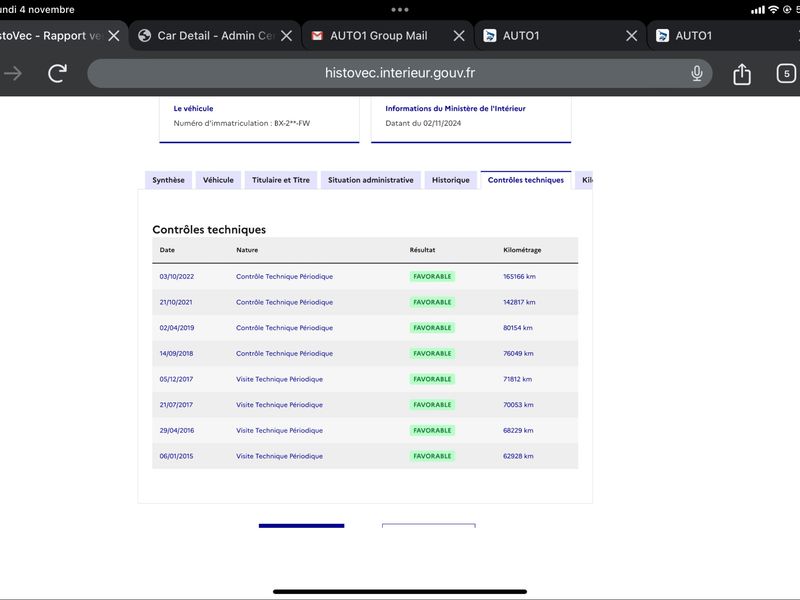The width and height of the screenshot is (800, 600).
Task: Close the Car Detail Admin tab
Action: coord(287,36)
